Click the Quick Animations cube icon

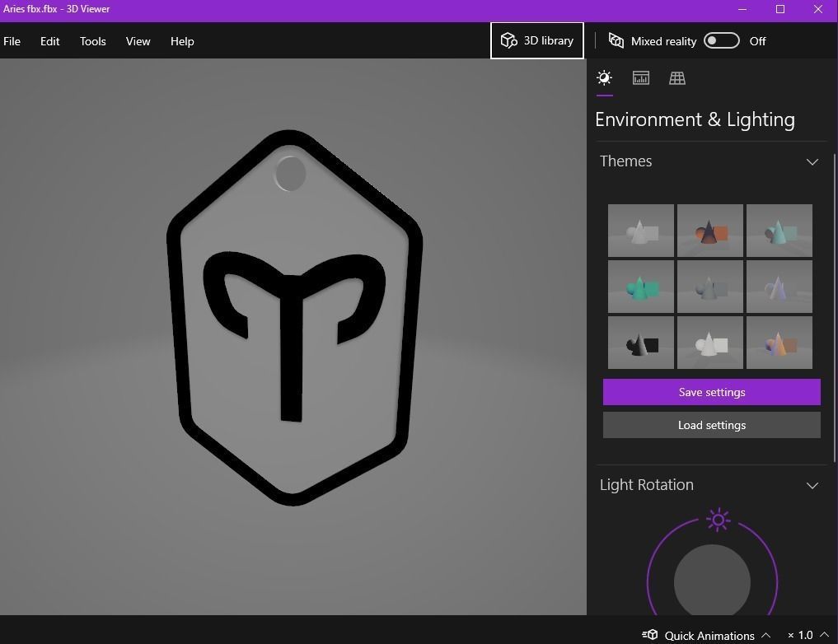pos(650,635)
